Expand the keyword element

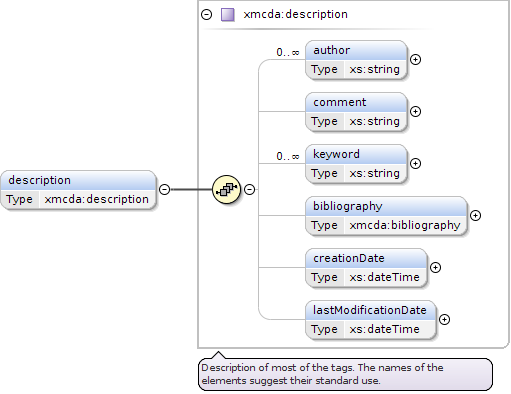point(415,163)
